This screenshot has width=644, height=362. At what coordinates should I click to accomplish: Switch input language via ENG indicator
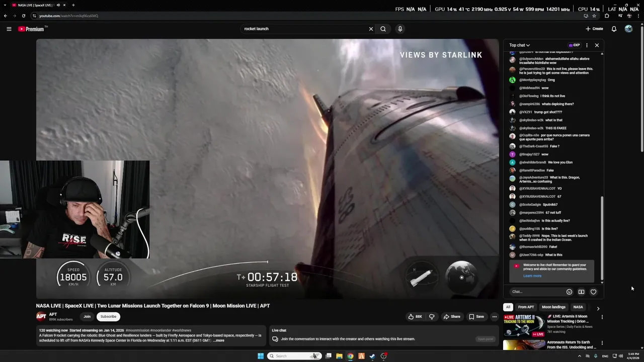click(x=605, y=356)
